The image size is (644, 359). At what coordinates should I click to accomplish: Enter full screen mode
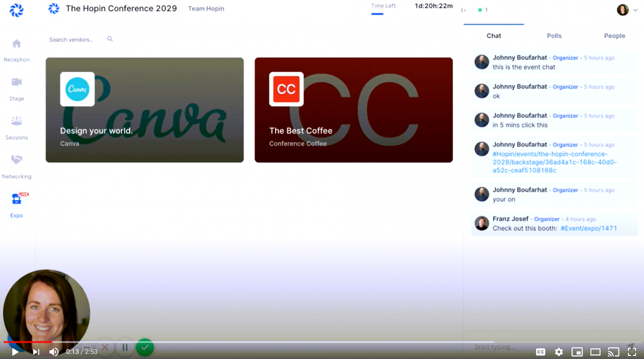[x=632, y=352]
